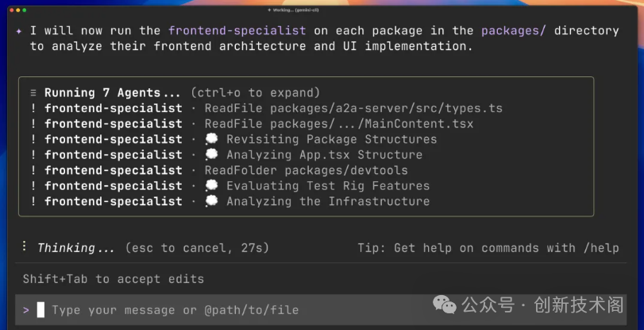Click the tip 'Get help on commands with /help'
The height and width of the screenshot is (330, 644).
(488, 248)
